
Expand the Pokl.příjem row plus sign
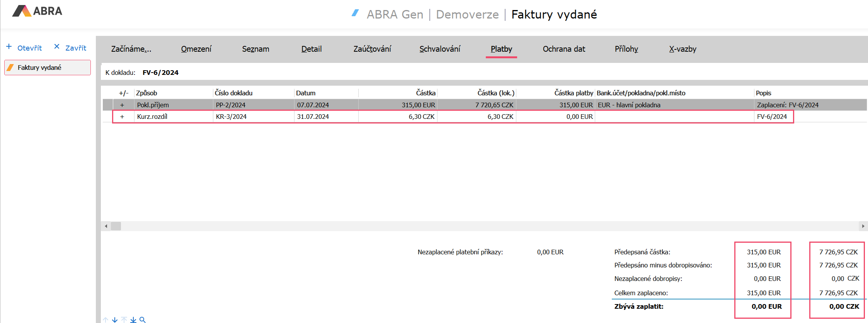tap(122, 105)
